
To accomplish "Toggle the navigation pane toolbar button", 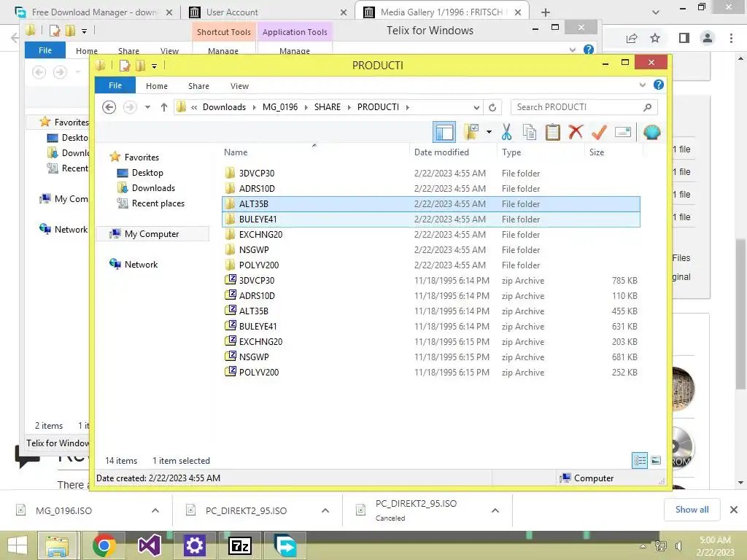I will coord(444,132).
